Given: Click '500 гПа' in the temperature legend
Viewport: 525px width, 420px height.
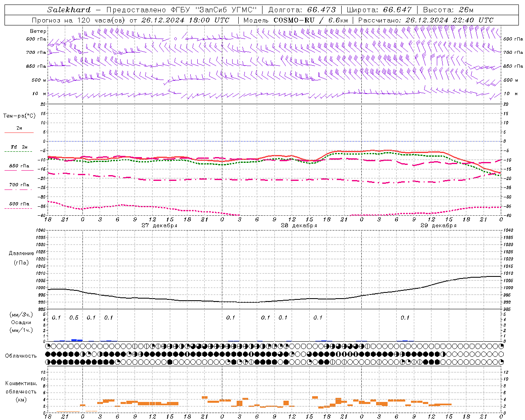Looking at the screenshot, I should [x=19, y=204].
